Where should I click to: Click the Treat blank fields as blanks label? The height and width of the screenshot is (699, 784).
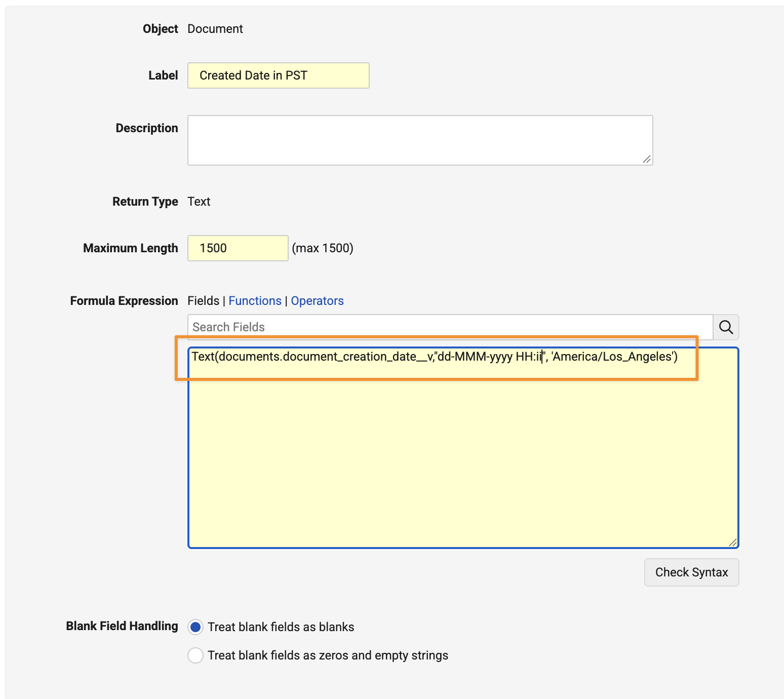tap(281, 627)
